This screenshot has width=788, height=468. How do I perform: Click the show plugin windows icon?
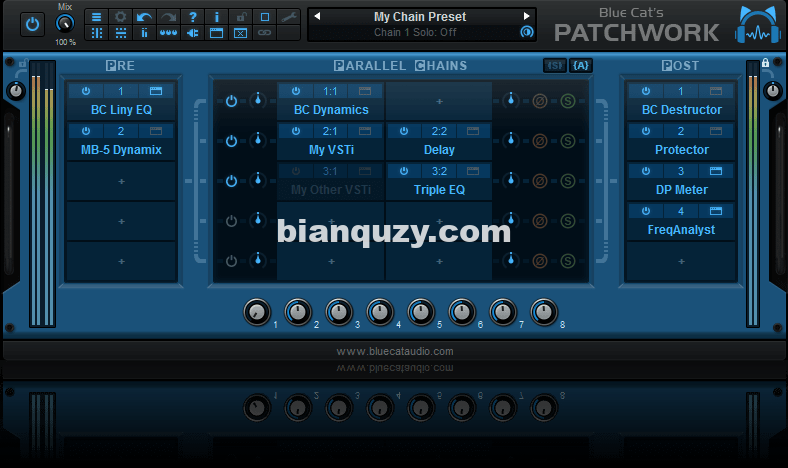[217, 33]
